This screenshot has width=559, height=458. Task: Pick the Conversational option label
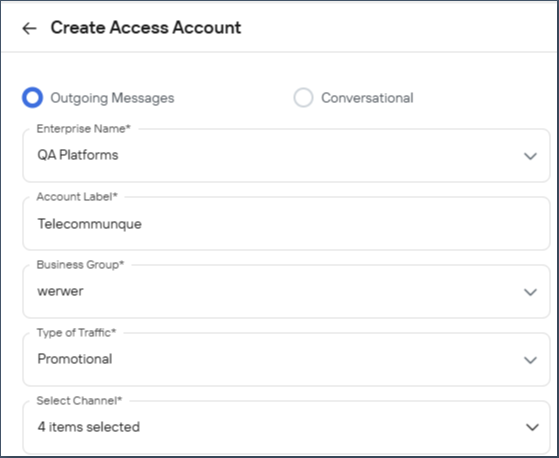367,98
